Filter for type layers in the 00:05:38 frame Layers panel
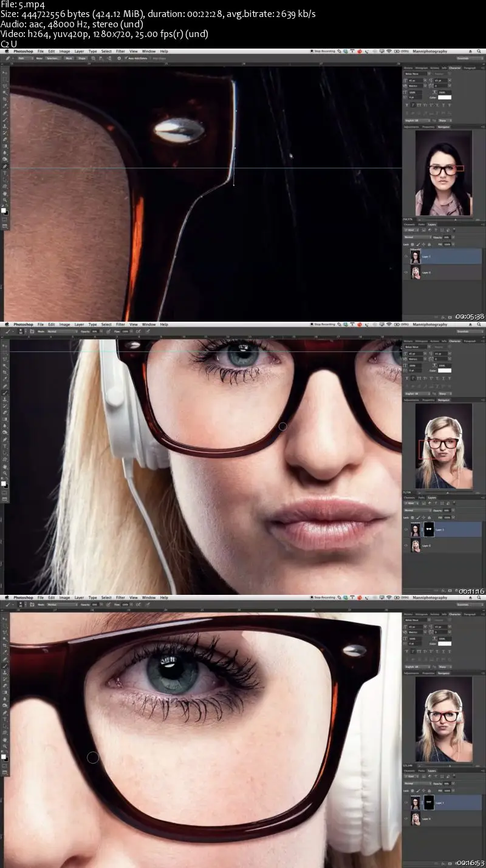The height and width of the screenshot is (868, 486). click(436, 230)
